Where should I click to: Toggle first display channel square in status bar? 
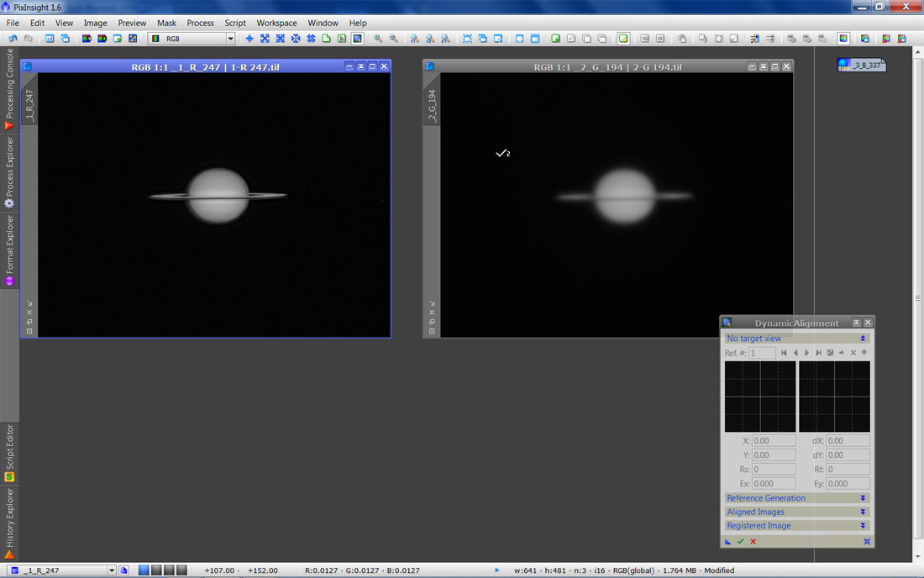click(144, 570)
